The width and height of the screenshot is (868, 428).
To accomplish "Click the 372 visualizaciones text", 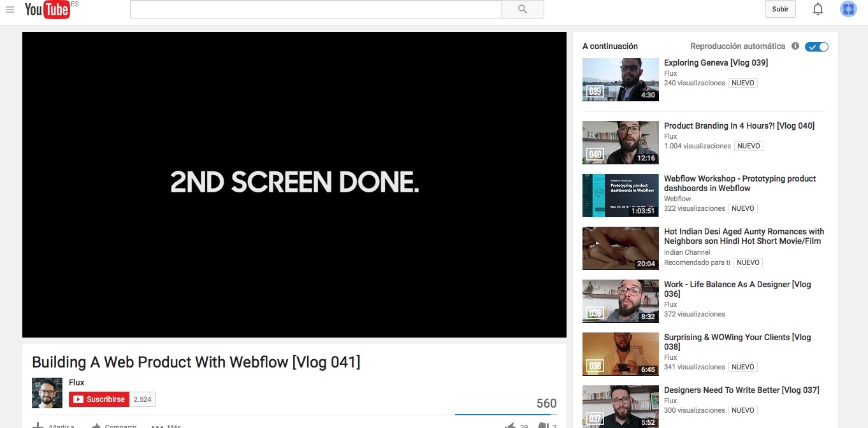I will click(695, 315).
